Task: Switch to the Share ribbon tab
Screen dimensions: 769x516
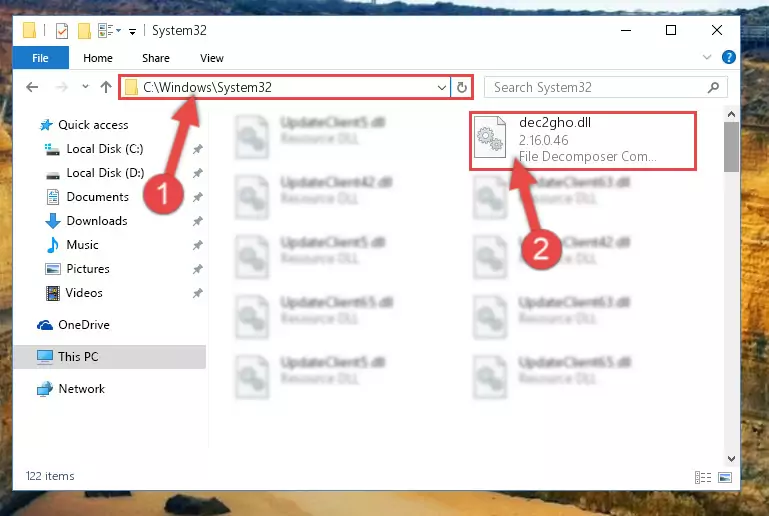Action: click(x=156, y=58)
